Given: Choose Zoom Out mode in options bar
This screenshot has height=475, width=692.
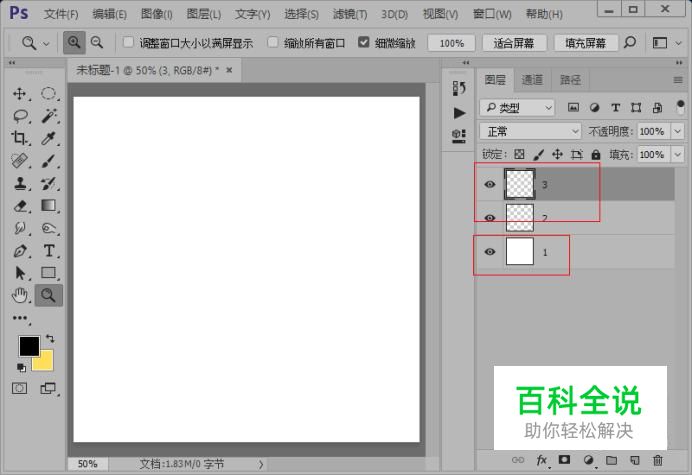Looking at the screenshot, I should tap(97, 43).
